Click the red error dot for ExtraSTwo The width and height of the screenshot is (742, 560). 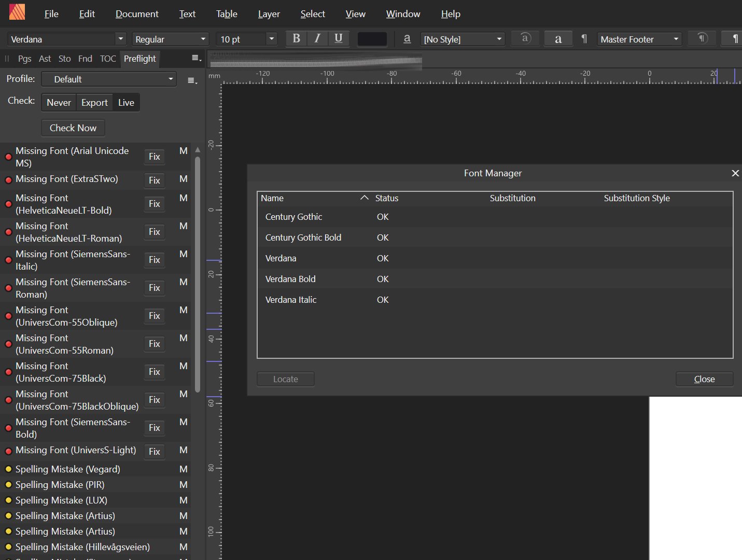tap(8, 180)
